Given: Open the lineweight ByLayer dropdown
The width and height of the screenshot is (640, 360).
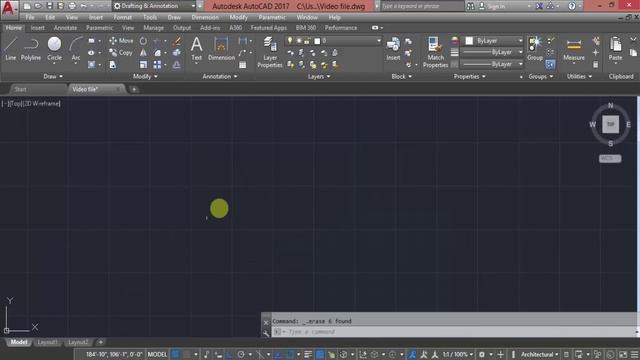Looking at the screenshot, I should 492,52.
